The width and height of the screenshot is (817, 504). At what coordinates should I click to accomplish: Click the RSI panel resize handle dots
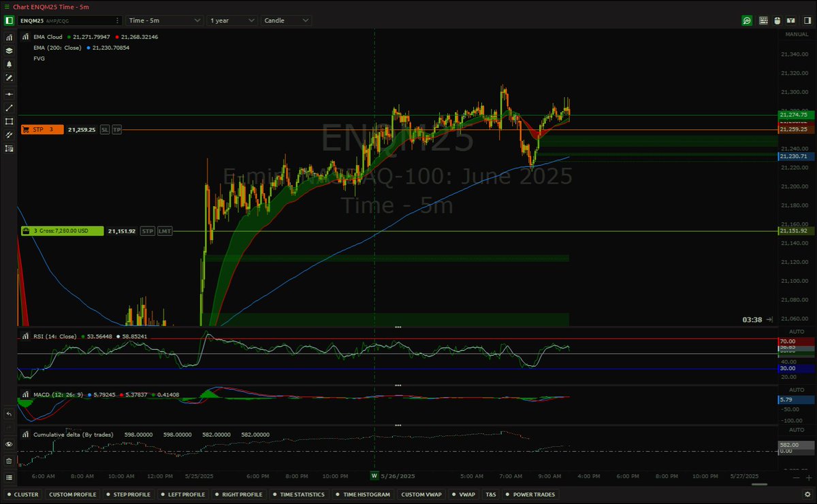click(x=398, y=327)
